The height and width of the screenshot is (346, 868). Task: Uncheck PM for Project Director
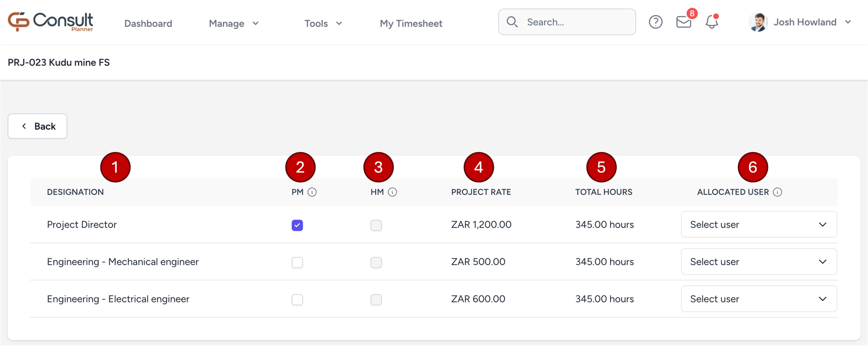tap(297, 225)
